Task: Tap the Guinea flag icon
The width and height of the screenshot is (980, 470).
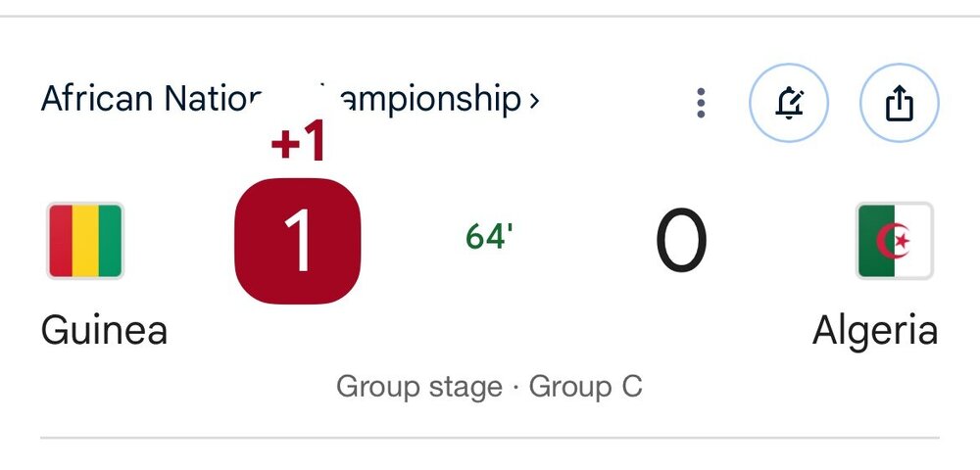Action: point(85,241)
